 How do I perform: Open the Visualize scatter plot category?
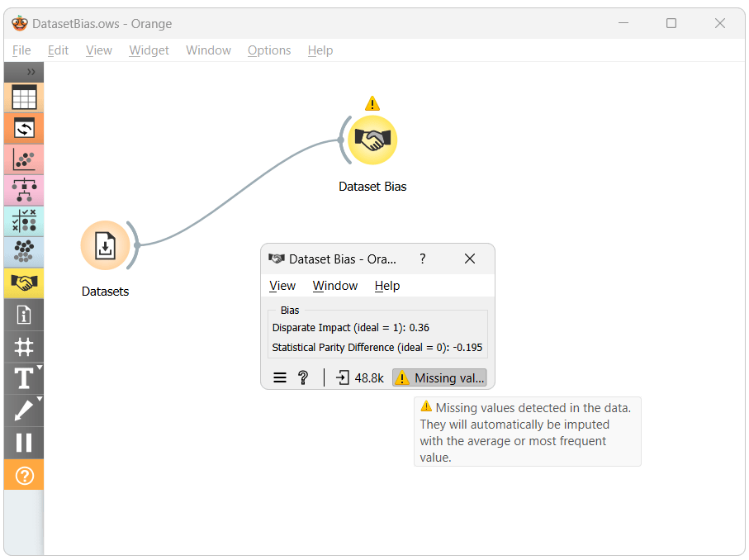point(24,159)
